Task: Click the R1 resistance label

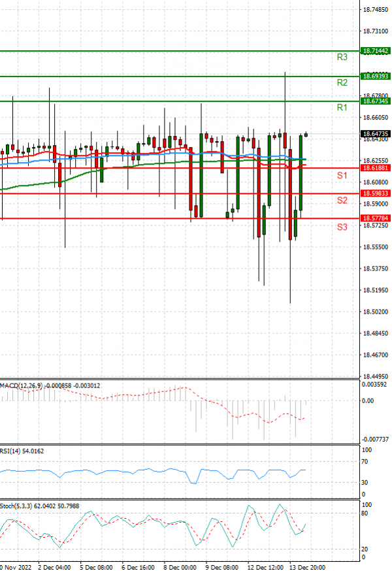Action: [342, 107]
